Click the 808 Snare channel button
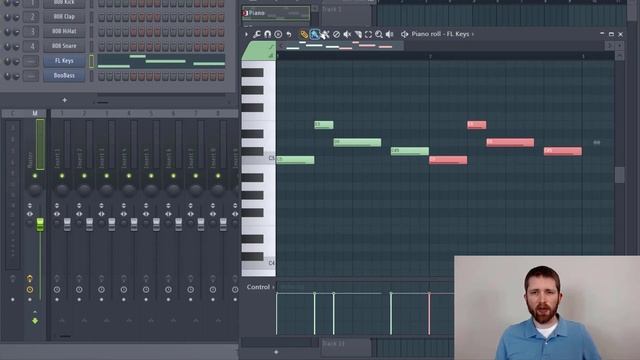 pyautogui.click(x=64, y=46)
